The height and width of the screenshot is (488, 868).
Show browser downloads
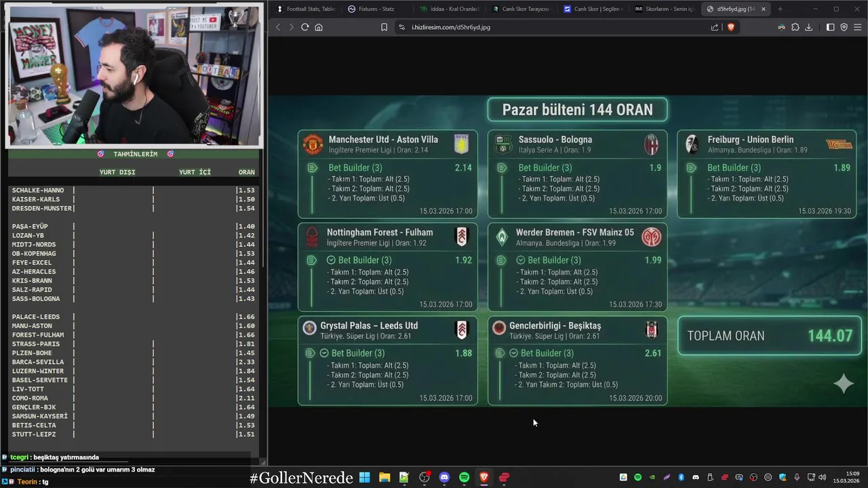click(x=808, y=27)
